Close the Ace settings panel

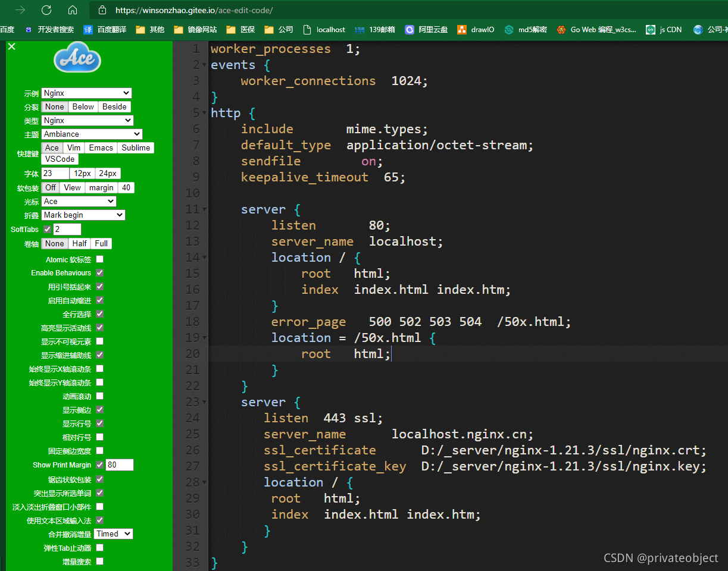click(x=12, y=46)
